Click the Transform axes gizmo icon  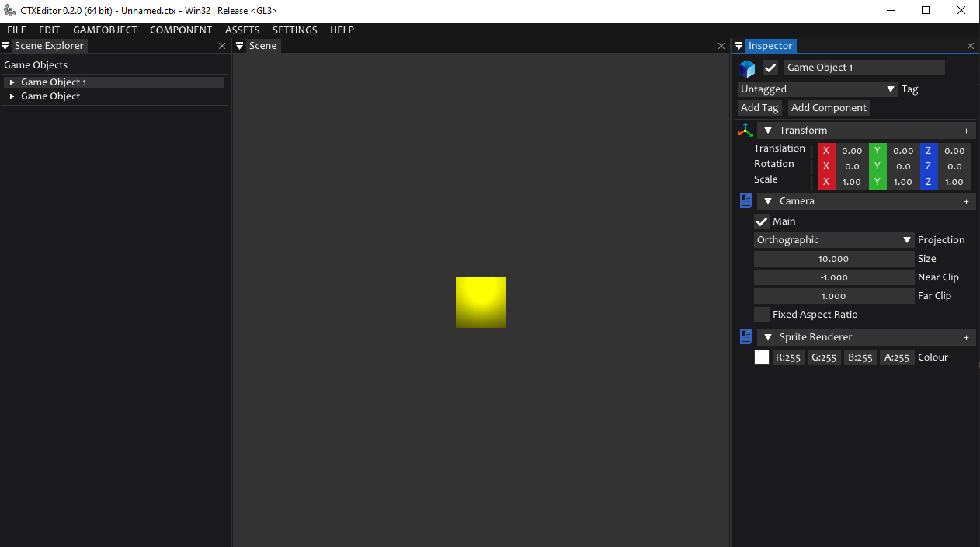[x=745, y=131]
